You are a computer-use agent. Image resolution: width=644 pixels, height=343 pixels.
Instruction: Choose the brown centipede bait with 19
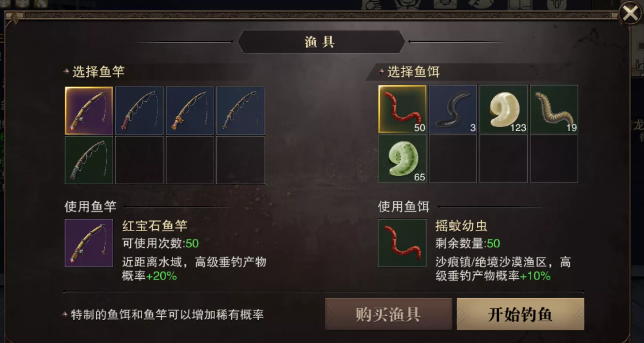pos(554,109)
